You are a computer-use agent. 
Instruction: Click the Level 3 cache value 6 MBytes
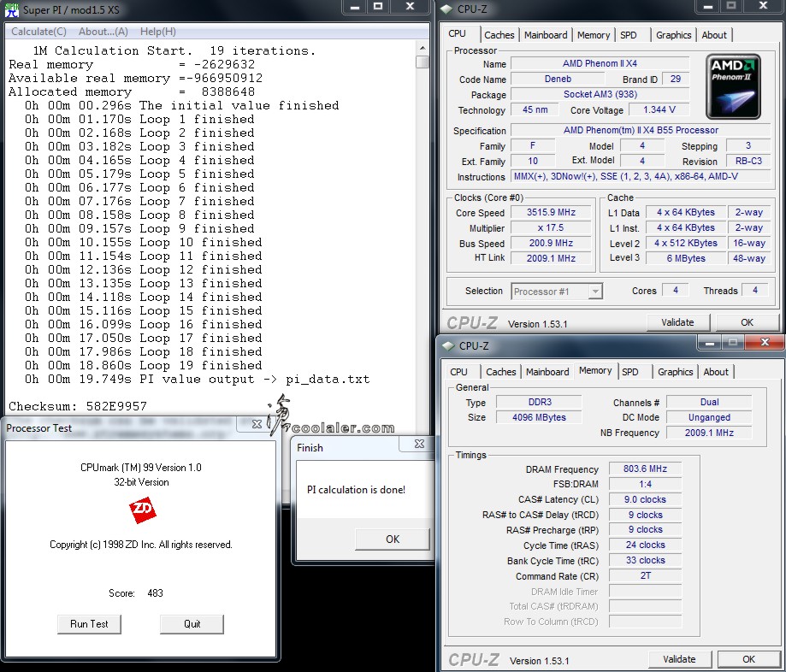[x=686, y=258]
